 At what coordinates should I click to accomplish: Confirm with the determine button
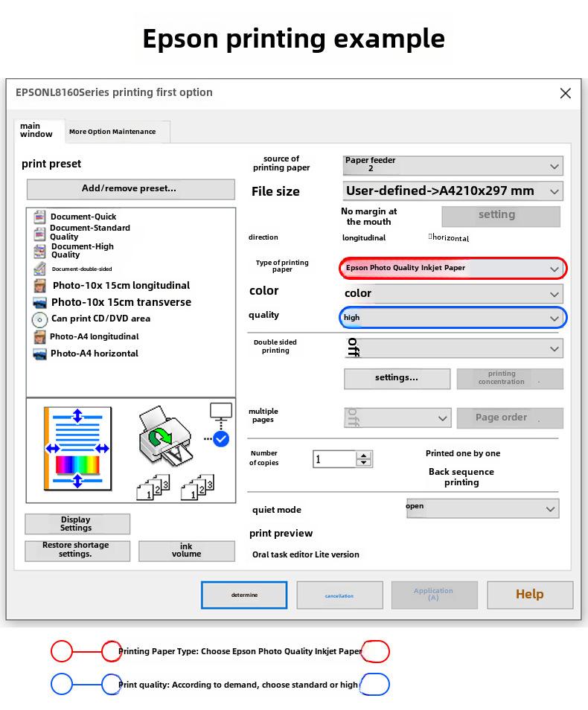(244, 595)
